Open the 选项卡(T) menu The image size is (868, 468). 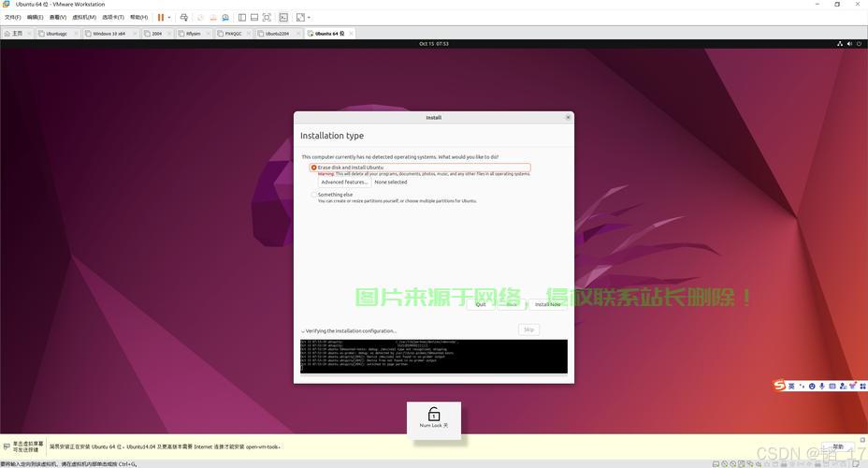[113, 18]
